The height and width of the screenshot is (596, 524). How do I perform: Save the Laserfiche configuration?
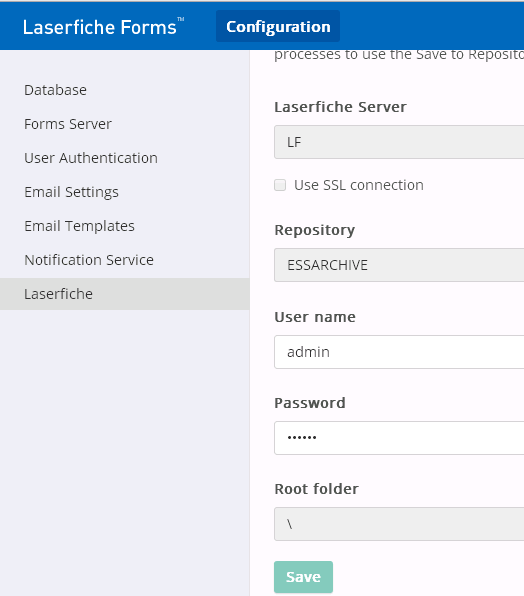point(303,577)
